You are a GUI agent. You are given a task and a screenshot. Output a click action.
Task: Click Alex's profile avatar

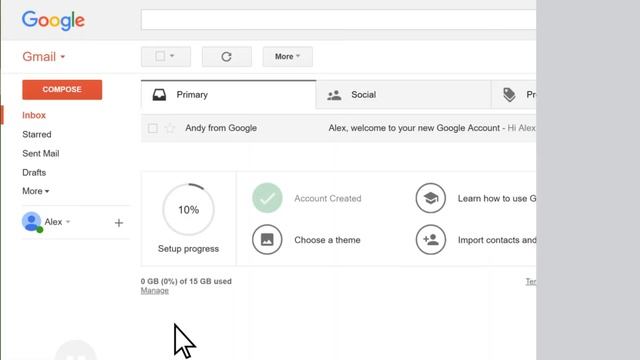32,222
